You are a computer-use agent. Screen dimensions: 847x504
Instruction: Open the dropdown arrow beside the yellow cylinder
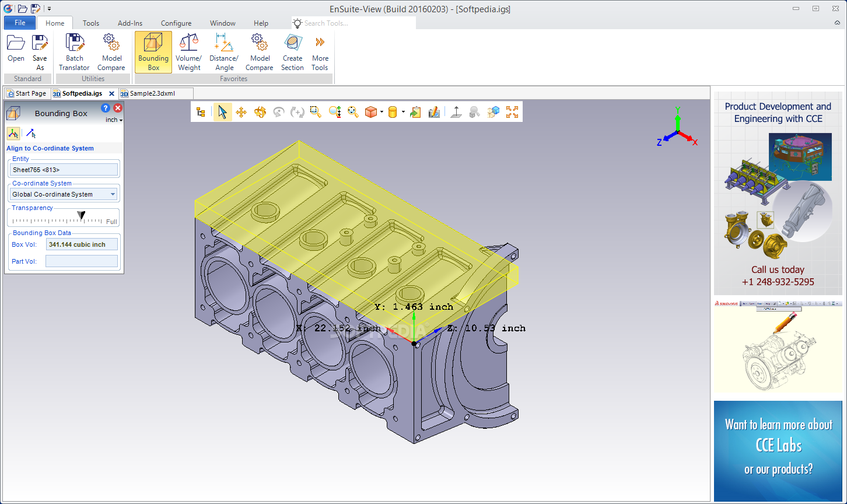point(403,112)
